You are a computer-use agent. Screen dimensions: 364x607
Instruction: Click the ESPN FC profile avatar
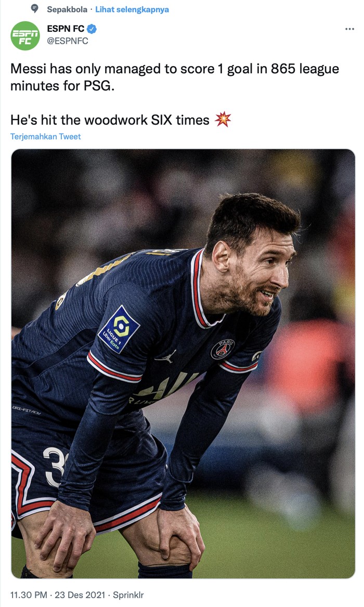tap(25, 35)
